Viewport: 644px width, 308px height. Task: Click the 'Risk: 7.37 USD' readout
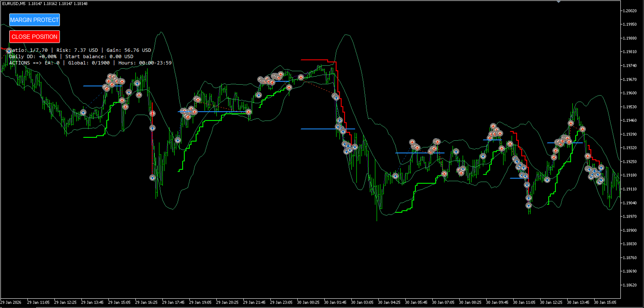point(77,50)
